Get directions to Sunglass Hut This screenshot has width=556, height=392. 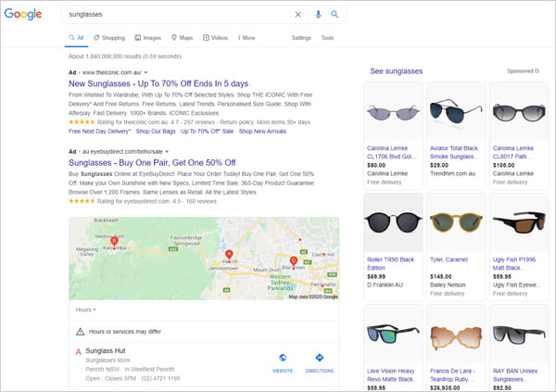320,358
